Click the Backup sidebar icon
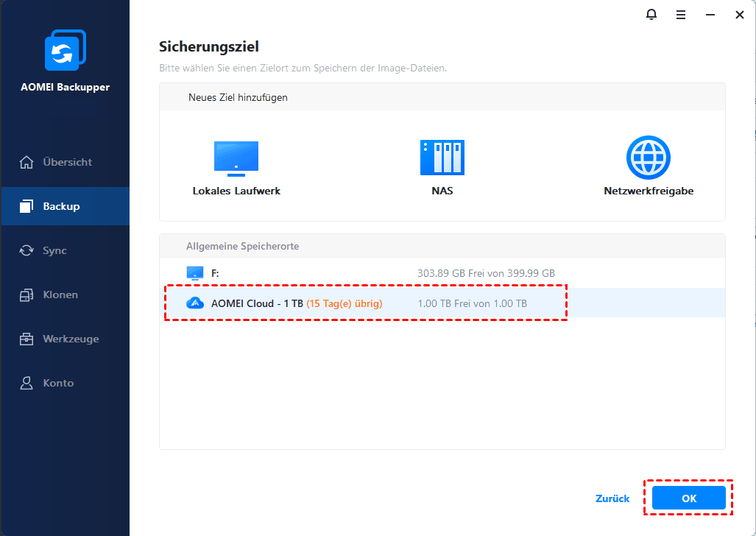The height and width of the screenshot is (536, 756). (27, 206)
